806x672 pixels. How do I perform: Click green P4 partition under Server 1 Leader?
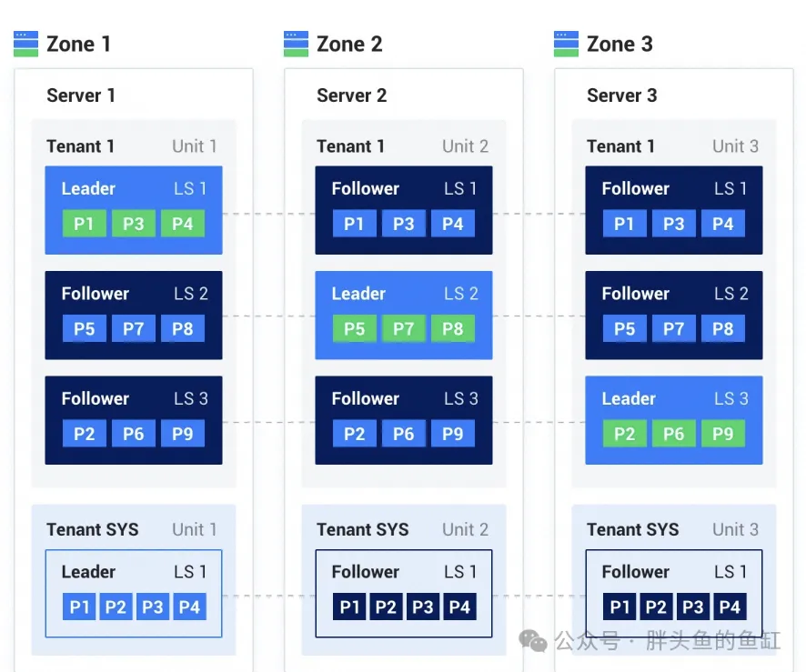tap(183, 224)
